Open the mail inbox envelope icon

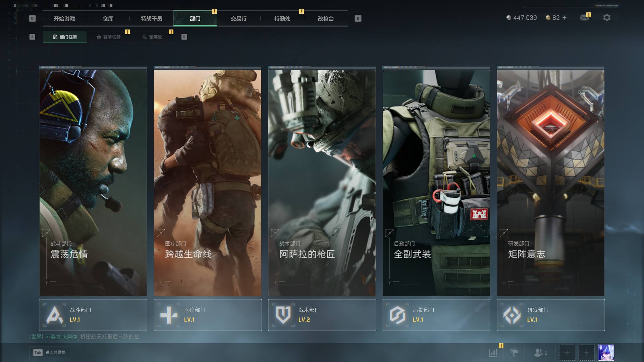(585, 18)
